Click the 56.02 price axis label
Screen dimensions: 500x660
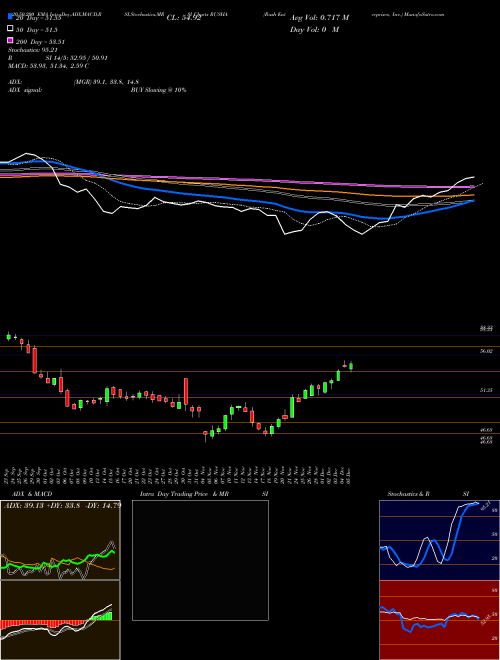pyautogui.click(x=487, y=351)
